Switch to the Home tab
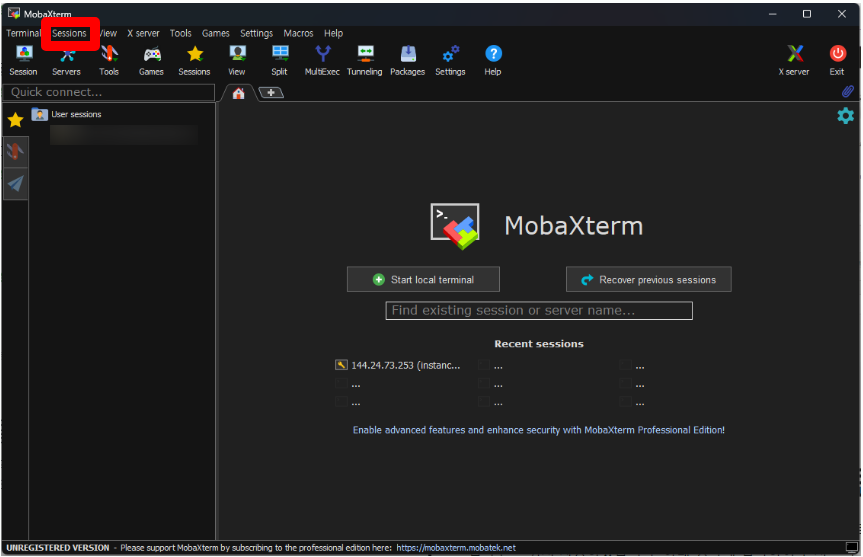863x557 pixels. [238, 93]
